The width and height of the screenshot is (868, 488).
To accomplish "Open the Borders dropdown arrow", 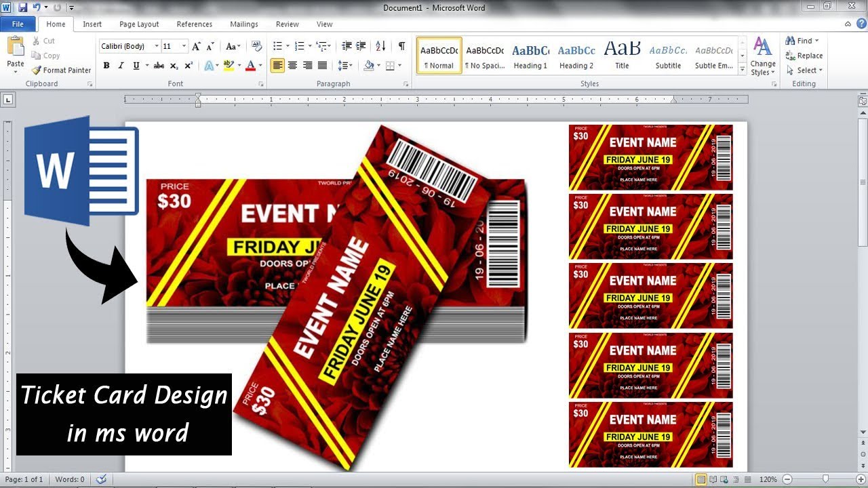I will [x=398, y=66].
